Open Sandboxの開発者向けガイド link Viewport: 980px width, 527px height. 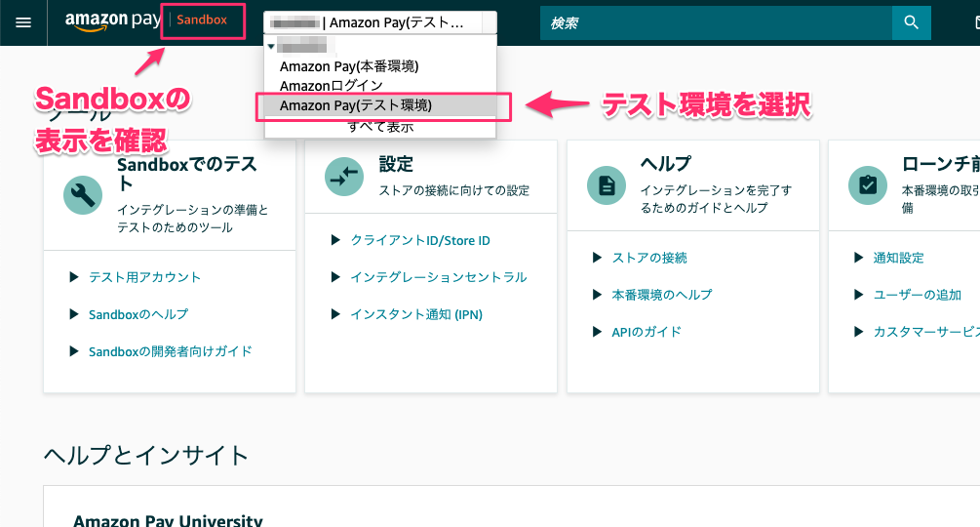(x=170, y=351)
